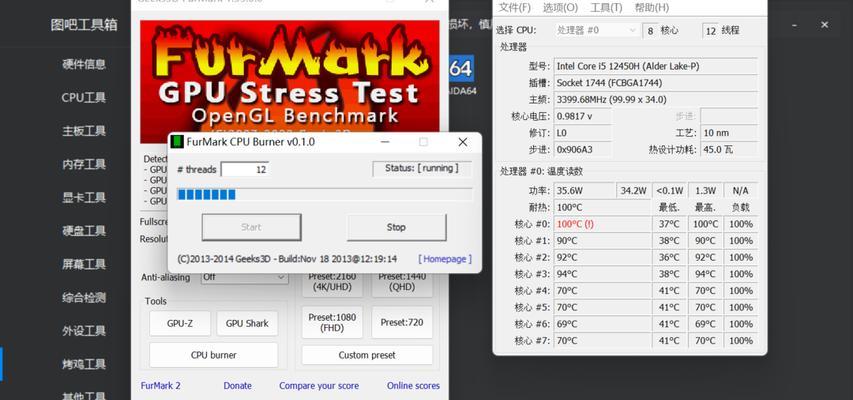Viewport: 853px width, 400px height.
Task: Open the 工具(T) menu
Action: (606, 8)
